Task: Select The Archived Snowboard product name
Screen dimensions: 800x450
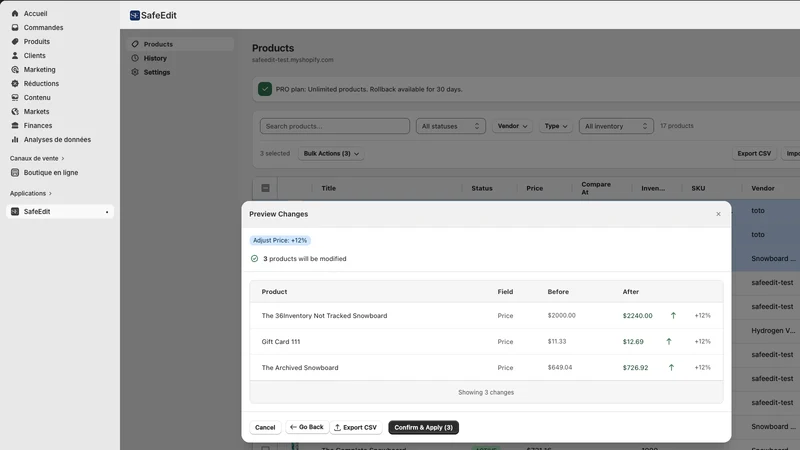Action: pyautogui.click(x=300, y=368)
